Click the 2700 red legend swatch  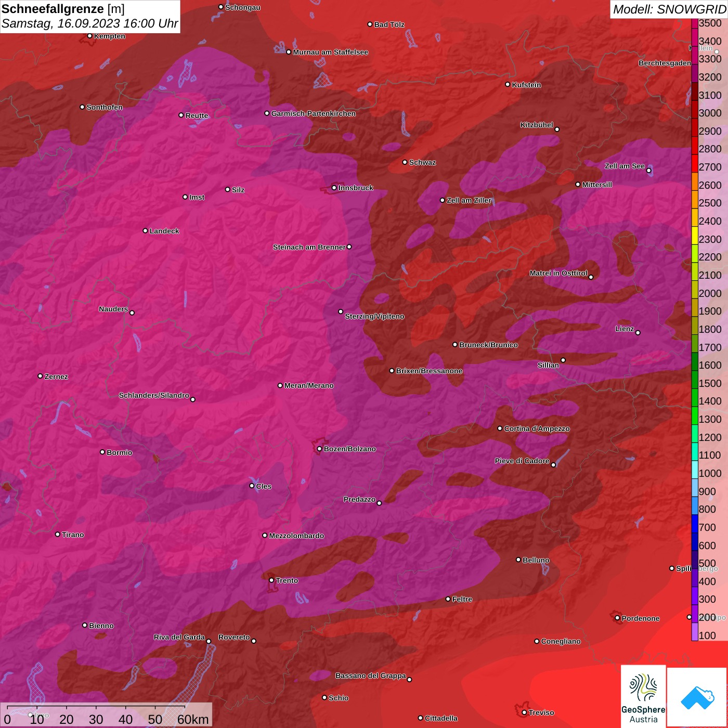[x=694, y=164]
